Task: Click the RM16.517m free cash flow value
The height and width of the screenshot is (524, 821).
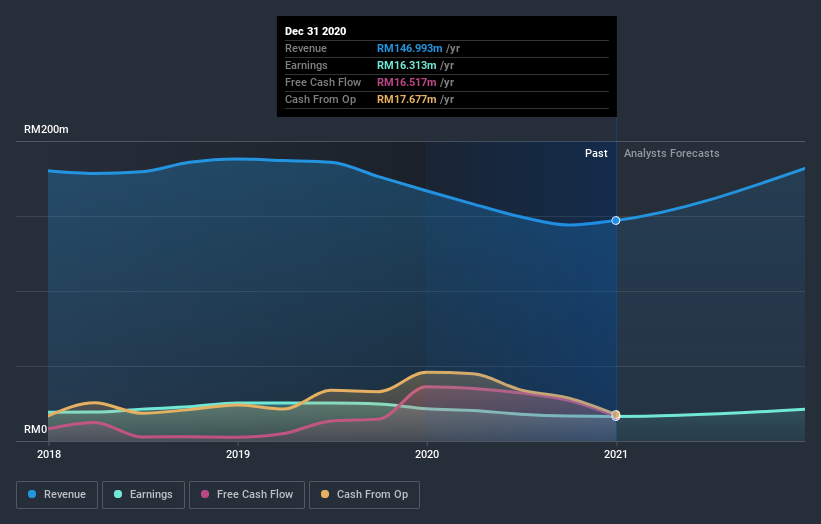Action: [406, 82]
